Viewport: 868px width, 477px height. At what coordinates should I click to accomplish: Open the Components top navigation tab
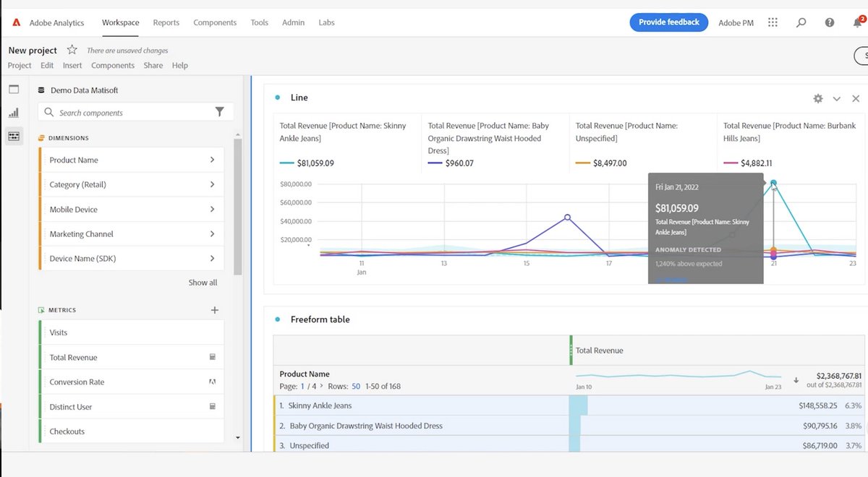(x=215, y=22)
